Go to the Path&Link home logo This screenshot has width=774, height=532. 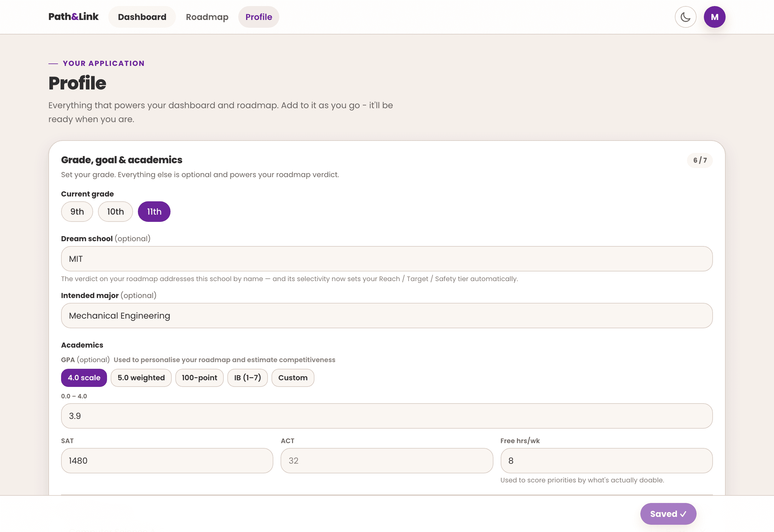[73, 17]
